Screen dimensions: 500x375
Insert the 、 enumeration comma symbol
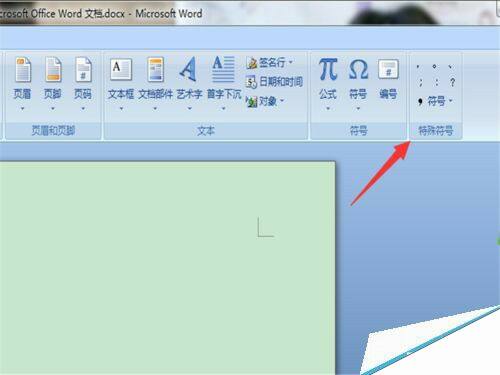(x=451, y=67)
